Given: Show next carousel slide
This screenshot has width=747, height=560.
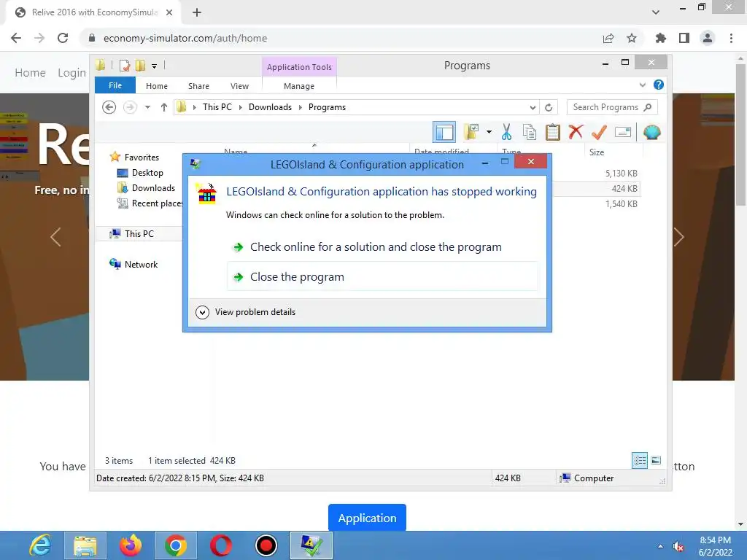Looking at the screenshot, I should click(678, 237).
